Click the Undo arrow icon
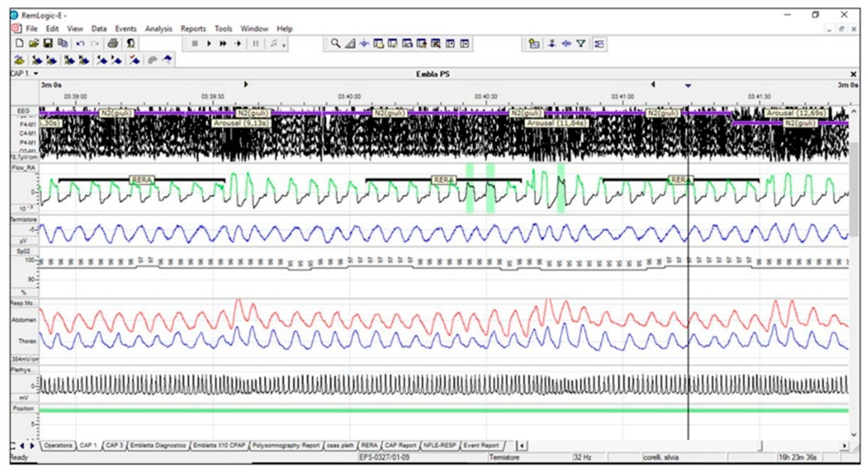The height and width of the screenshot is (474, 868). (80, 43)
